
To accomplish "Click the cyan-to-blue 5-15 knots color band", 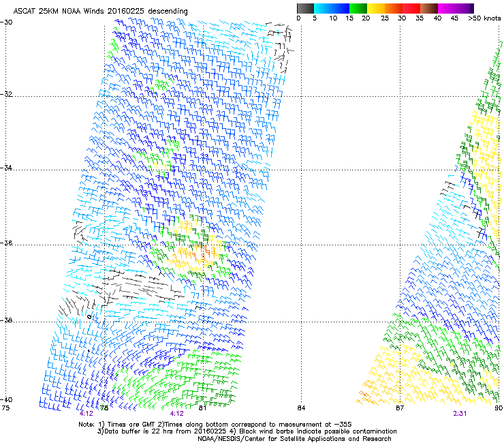I will click(x=332, y=8).
